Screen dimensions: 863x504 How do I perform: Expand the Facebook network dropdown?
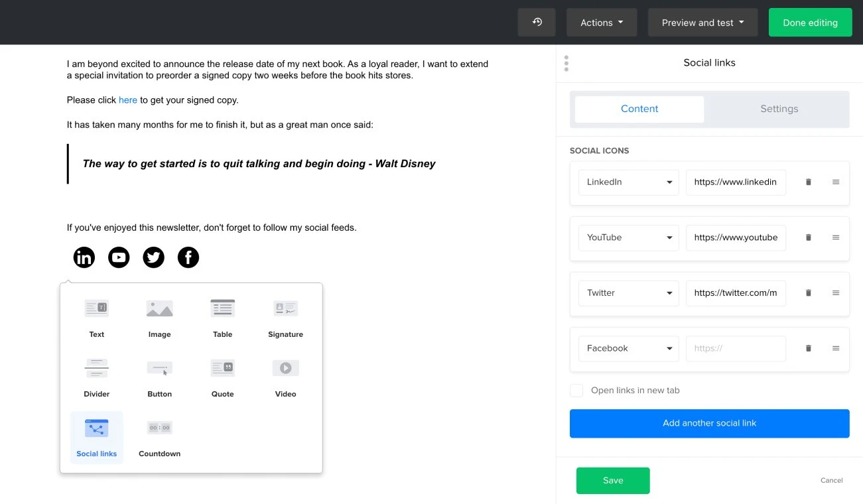(x=628, y=348)
